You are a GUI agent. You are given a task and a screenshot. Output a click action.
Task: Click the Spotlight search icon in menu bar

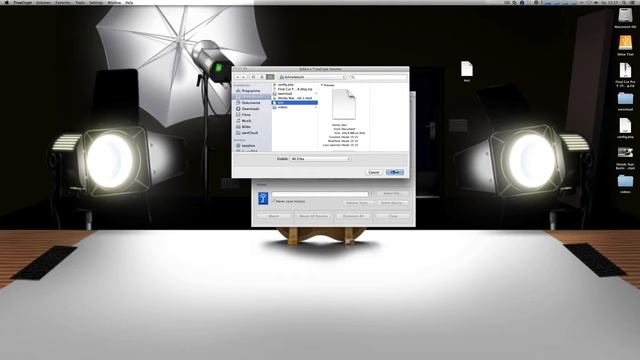(624, 2)
